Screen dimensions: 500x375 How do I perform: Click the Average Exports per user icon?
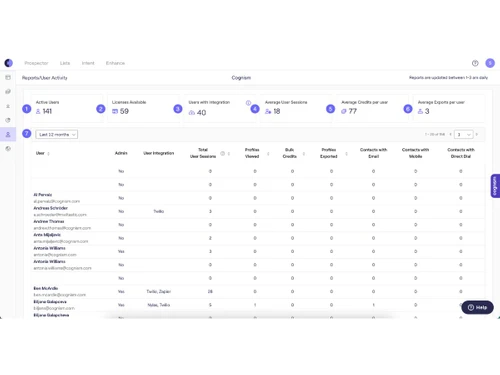point(420,111)
